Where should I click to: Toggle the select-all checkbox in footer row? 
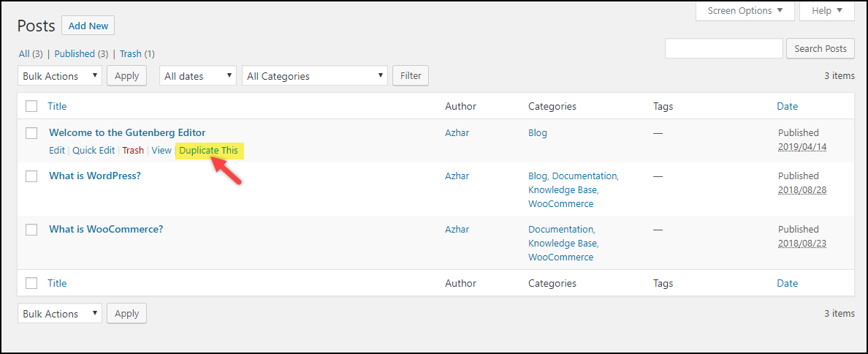31,283
